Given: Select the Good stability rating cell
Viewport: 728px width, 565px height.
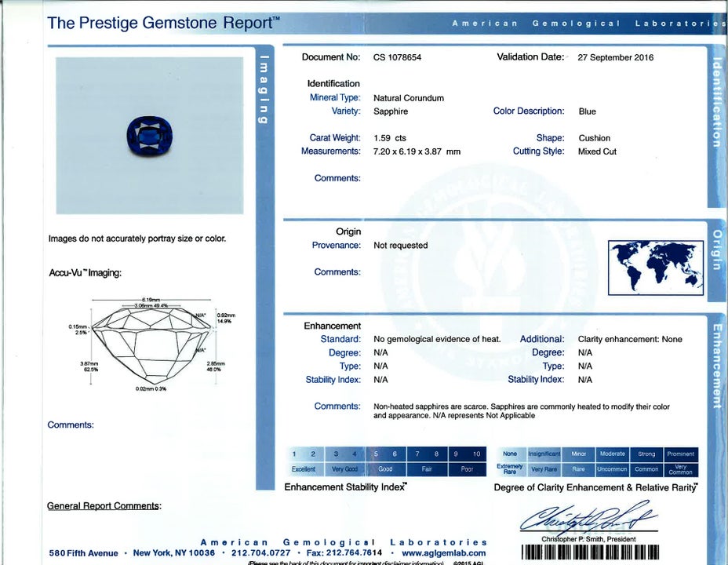Looking at the screenshot, I should (x=385, y=469).
